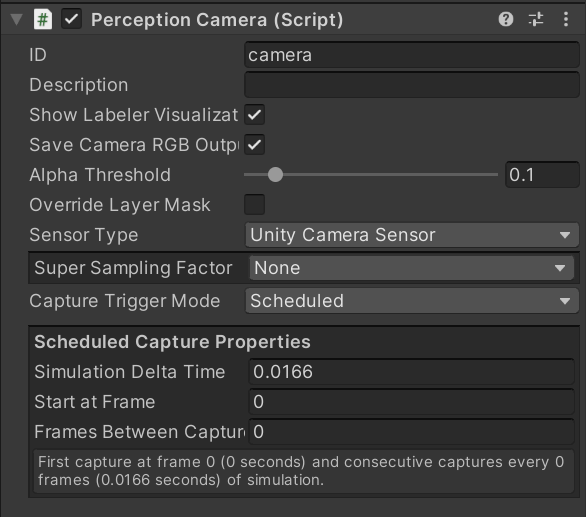Open the three-dot component options menu
The image size is (586, 517).
pyautogui.click(x=566, y=19)
